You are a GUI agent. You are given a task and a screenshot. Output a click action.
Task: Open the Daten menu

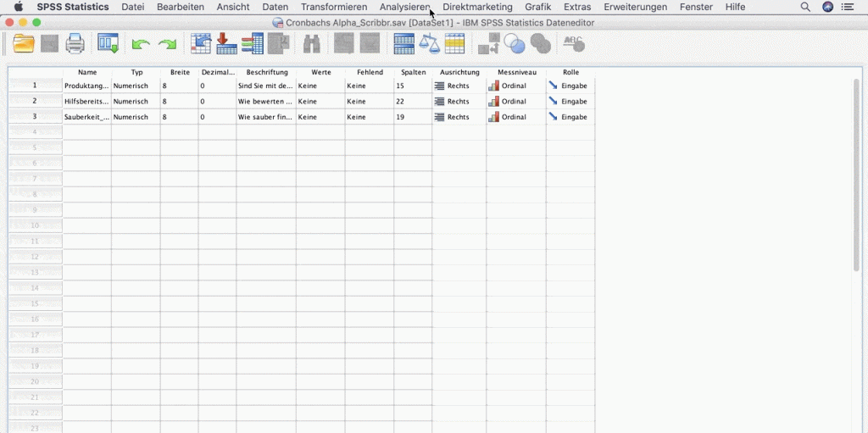275,7
